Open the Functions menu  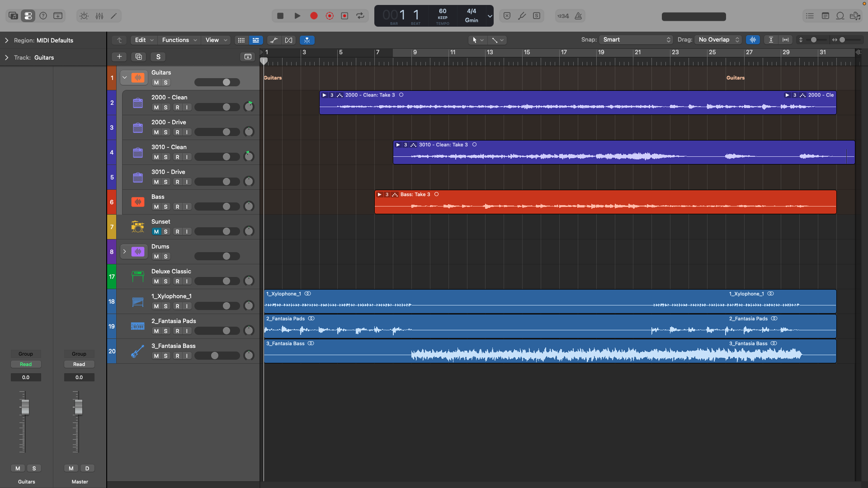click(x=179, y=40)
